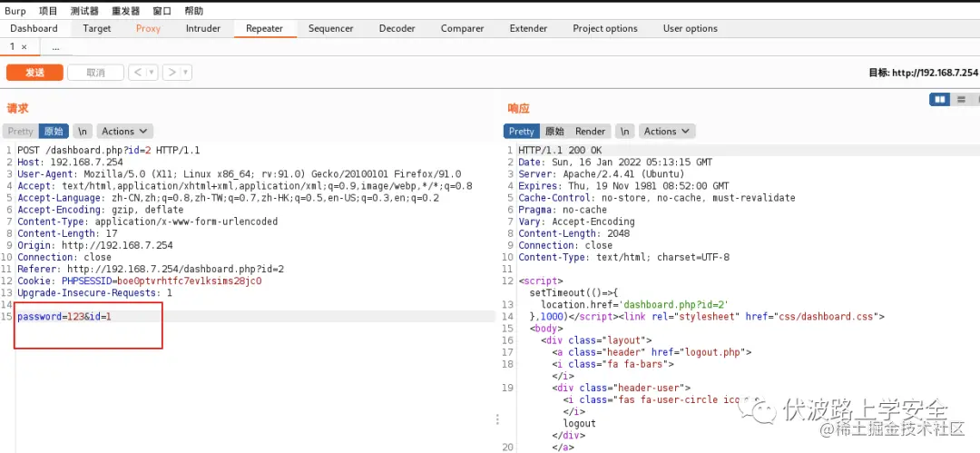
Task: Click the 取消 button
Action: point(95,73)
